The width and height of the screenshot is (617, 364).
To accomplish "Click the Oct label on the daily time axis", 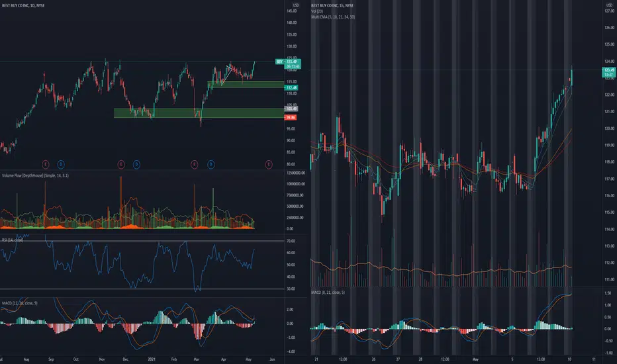I will [76, 359].
